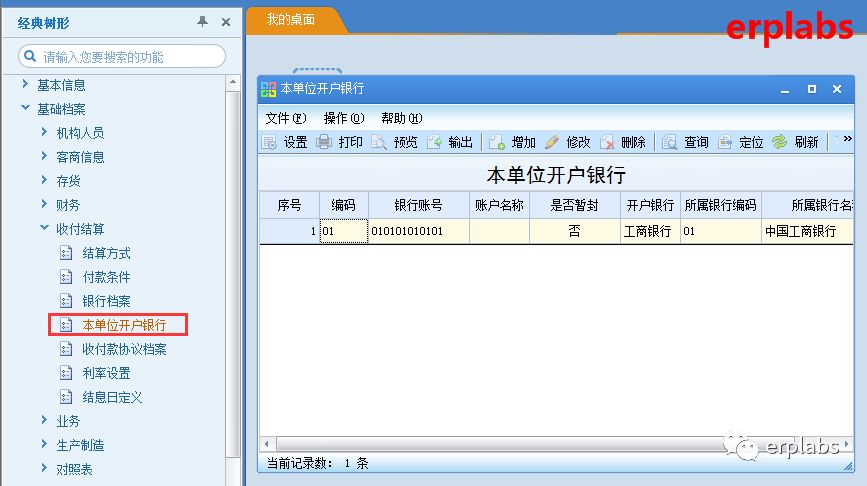This screenshot has height=486, width=867.
Task: Open 收付款协议档案 tree item
Action: (x=124, y=349)
